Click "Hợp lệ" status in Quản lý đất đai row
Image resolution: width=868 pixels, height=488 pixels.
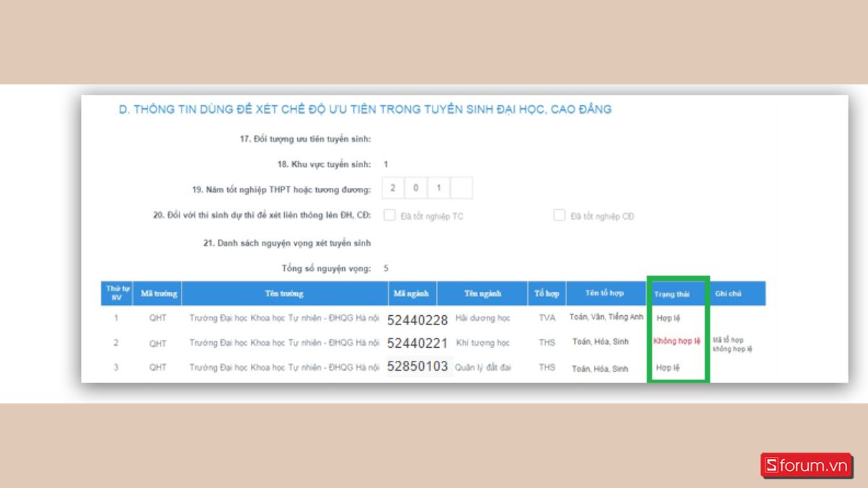point(668,367)
